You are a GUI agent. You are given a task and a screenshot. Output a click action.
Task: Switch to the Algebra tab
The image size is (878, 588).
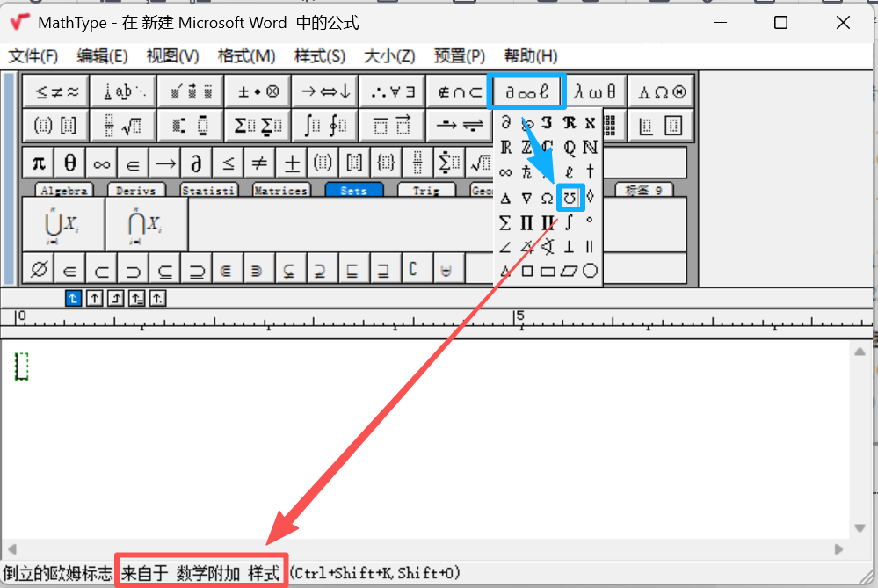pyautogui.click(x=64, y=191)
